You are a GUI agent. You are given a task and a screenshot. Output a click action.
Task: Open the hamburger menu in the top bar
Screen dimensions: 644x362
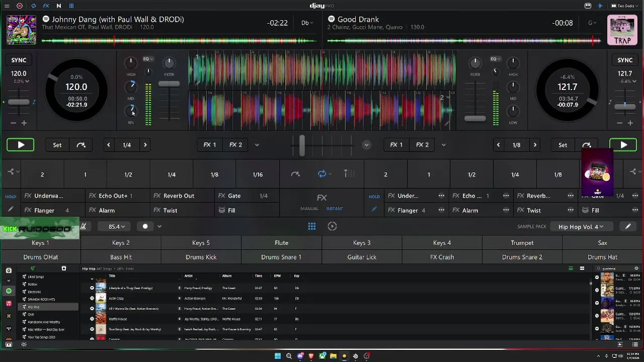[7, 6]
